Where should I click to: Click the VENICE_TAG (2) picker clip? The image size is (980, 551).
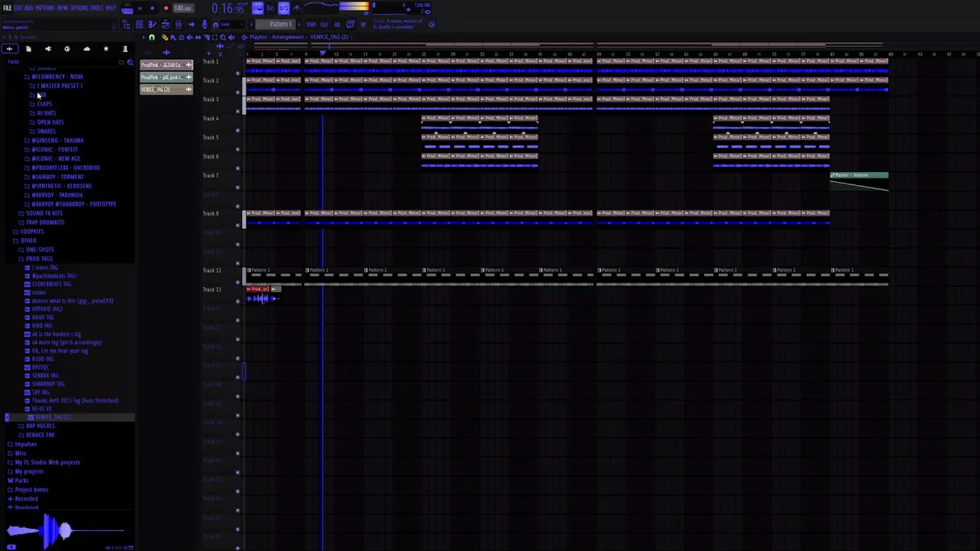166,90
